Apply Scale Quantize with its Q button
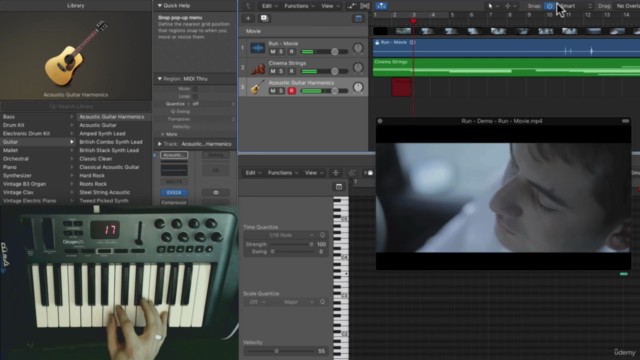The height and width of the screenshot is (360, 640). [x=322, y=302]
